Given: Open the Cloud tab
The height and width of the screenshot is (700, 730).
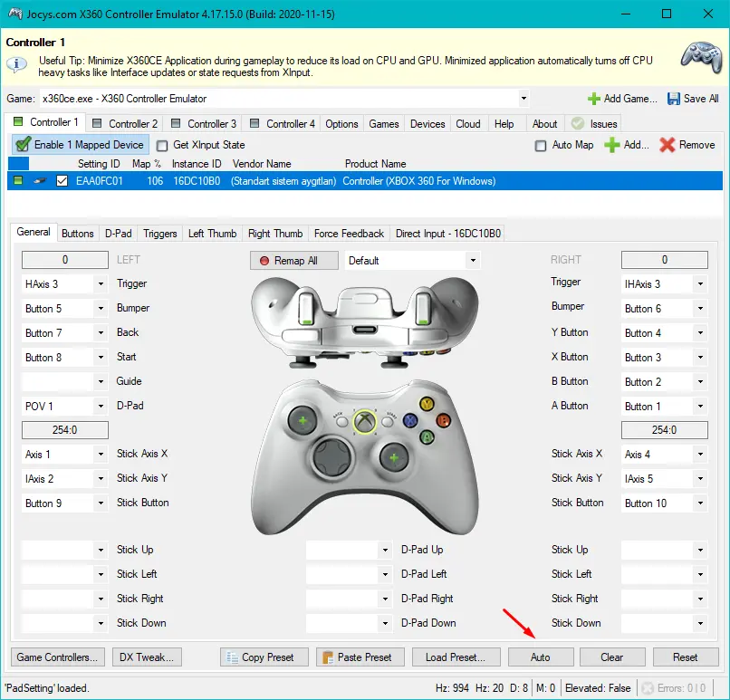Looking at the screenshot, I should (468, 124).
